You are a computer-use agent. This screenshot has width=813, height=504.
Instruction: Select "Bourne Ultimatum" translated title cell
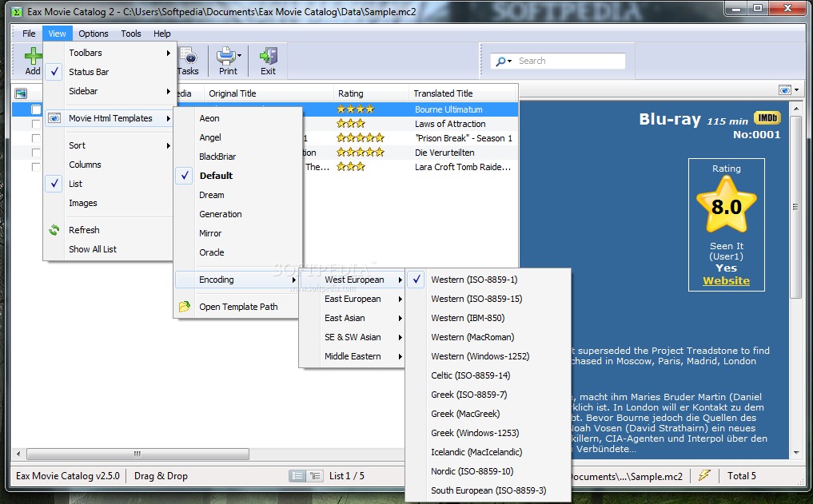tap(448, 109)
